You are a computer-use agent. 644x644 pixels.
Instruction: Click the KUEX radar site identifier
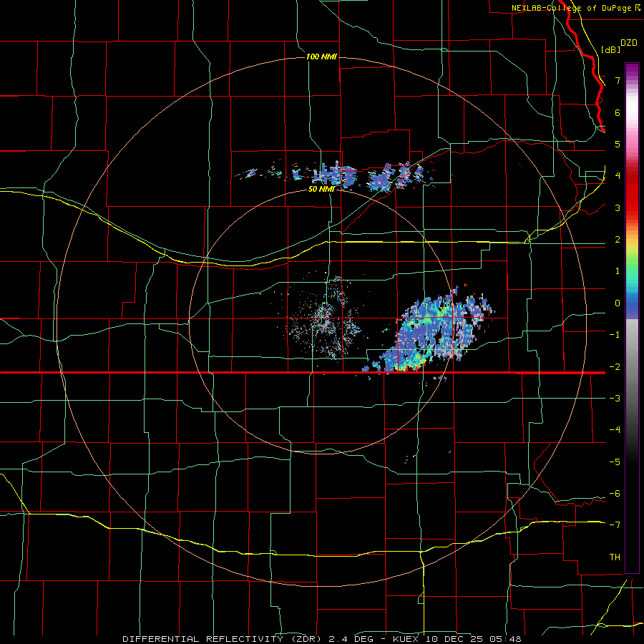tap(406, 639)
